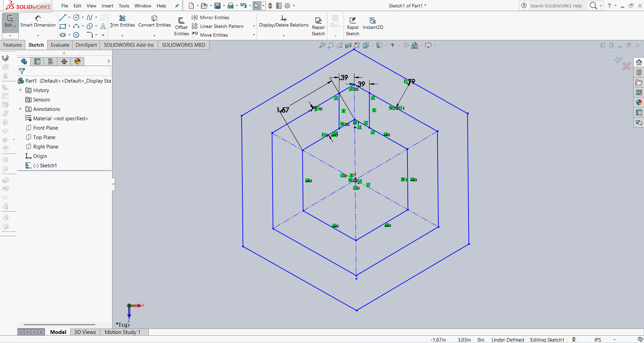The height and width of the screenshot is (343, 644).
Task: Open Display/Delete Relations dropdown arrow
Action: pos(284,36)
